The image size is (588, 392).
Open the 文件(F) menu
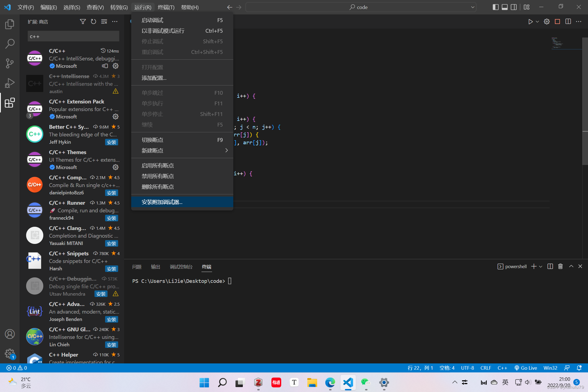point(26,7)
